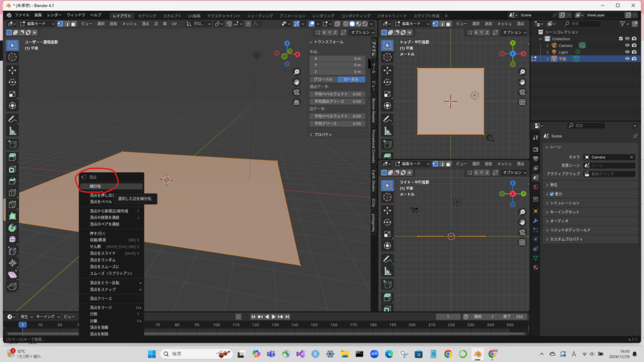Select the Annotate tool in the main viewport

[13, 119]
